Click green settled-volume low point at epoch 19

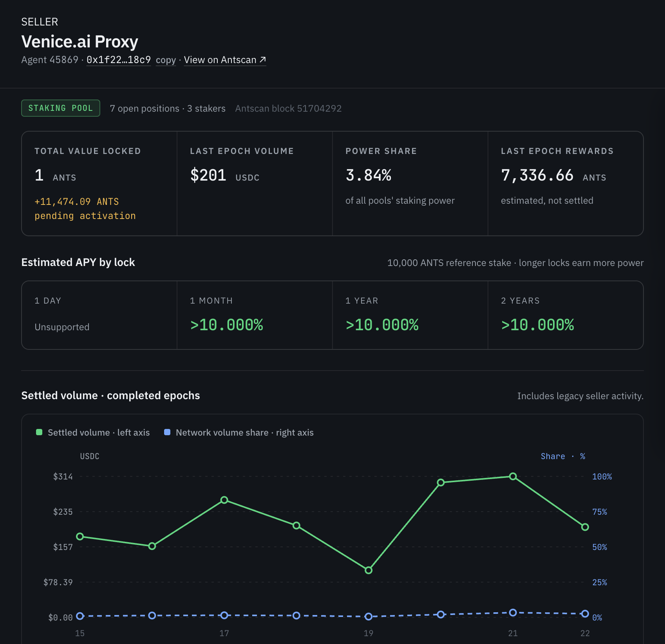click(369, 570)
